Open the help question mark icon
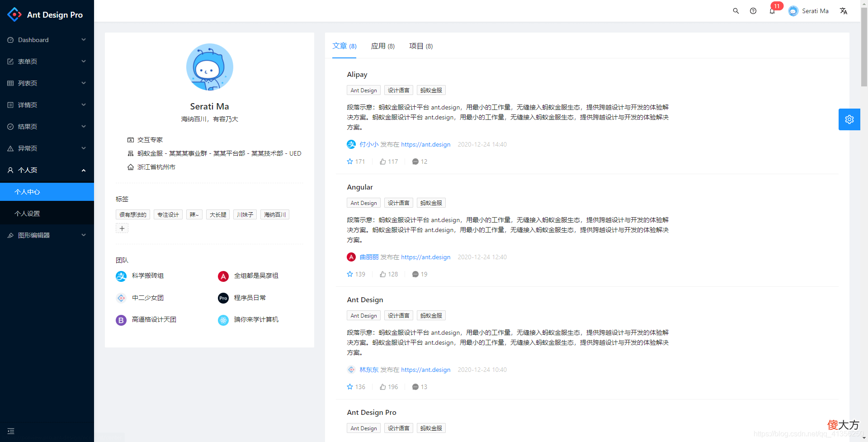Image resolution: width=868 pixels, height=442 pixels. tap(753, 11)
